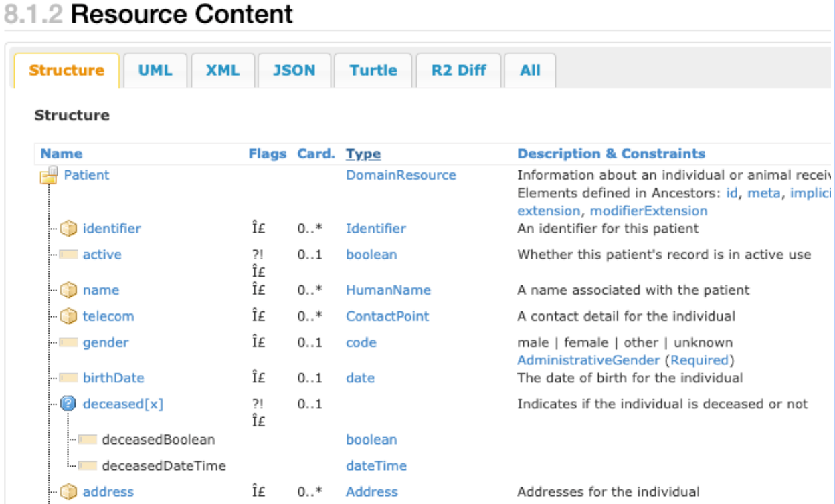Open the dateTime type link

(376, 465)
